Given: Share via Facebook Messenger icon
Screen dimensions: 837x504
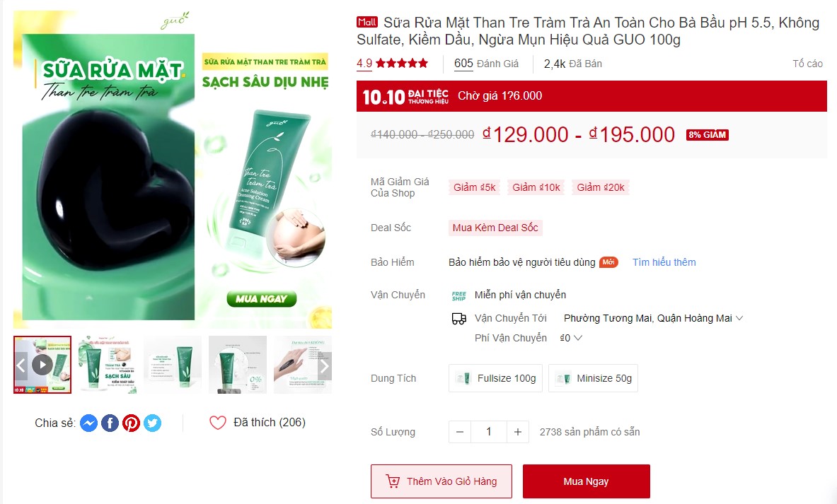Looking at the screenshot, I should [x=88, y=423].
